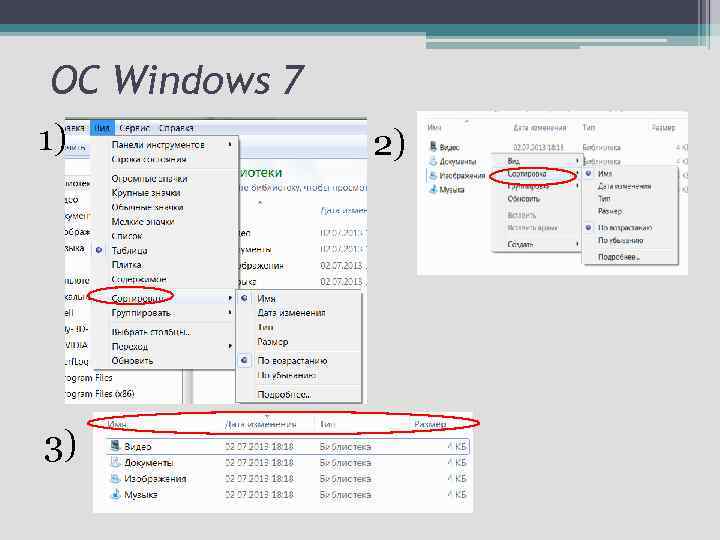Click the Музыка library icon in screenshot 3

click(x=115, y=495)
